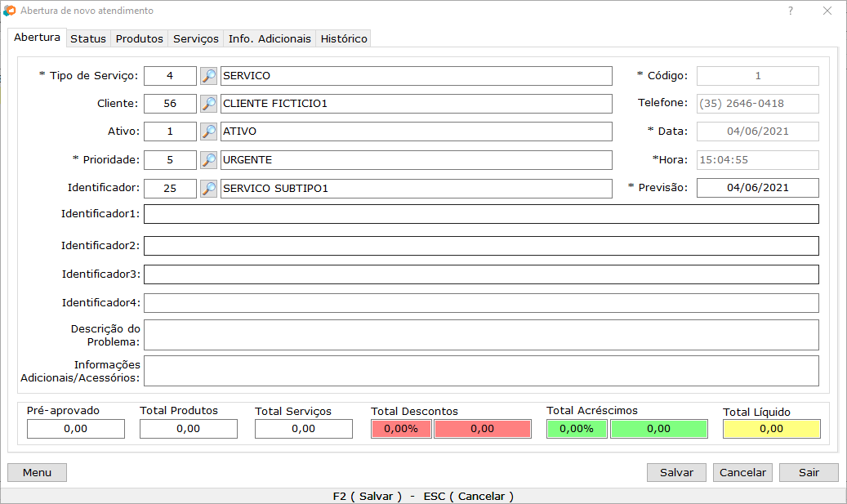Open the Histórico tab

(x=344, y=38)
